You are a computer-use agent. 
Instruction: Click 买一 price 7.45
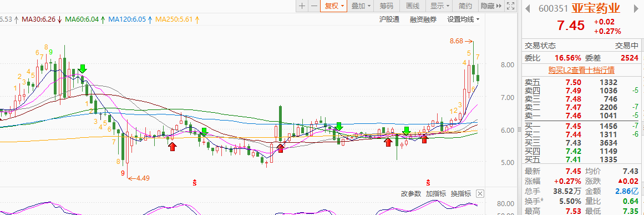pyautogui.click(x=574, y=126)
